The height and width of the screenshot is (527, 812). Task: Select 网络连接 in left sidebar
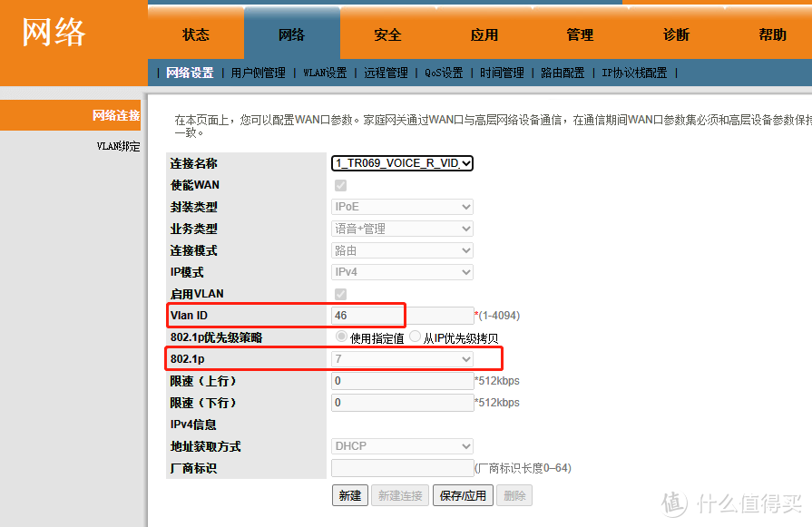(x=71, y=115)
